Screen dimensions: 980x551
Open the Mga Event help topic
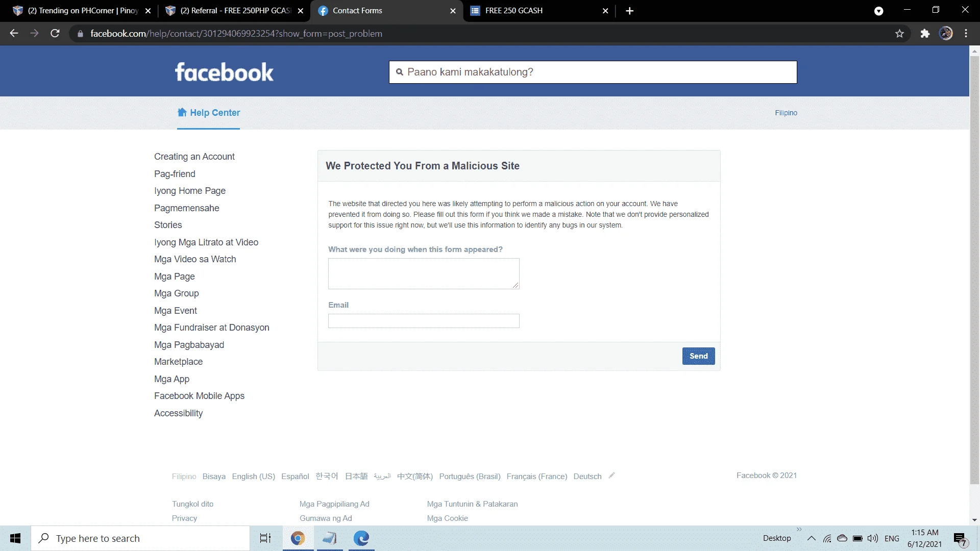point(176,311)
